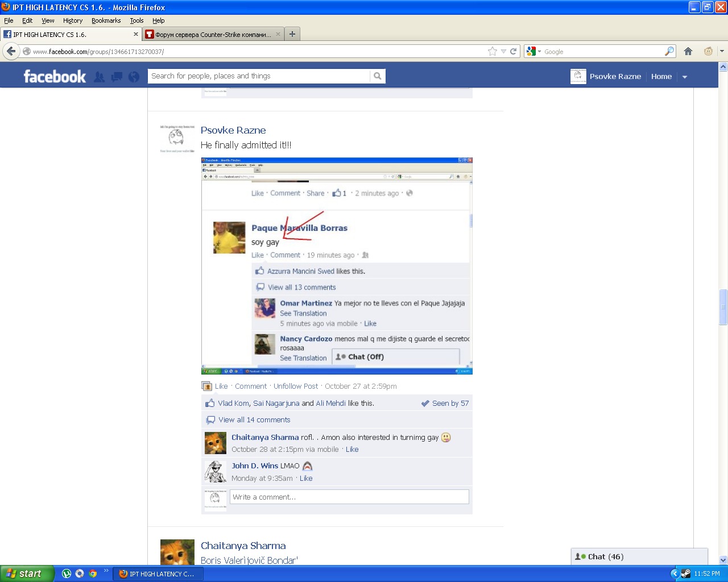Open URL history dropdown arrow
The image size is (728, 582).
(503, 51)
